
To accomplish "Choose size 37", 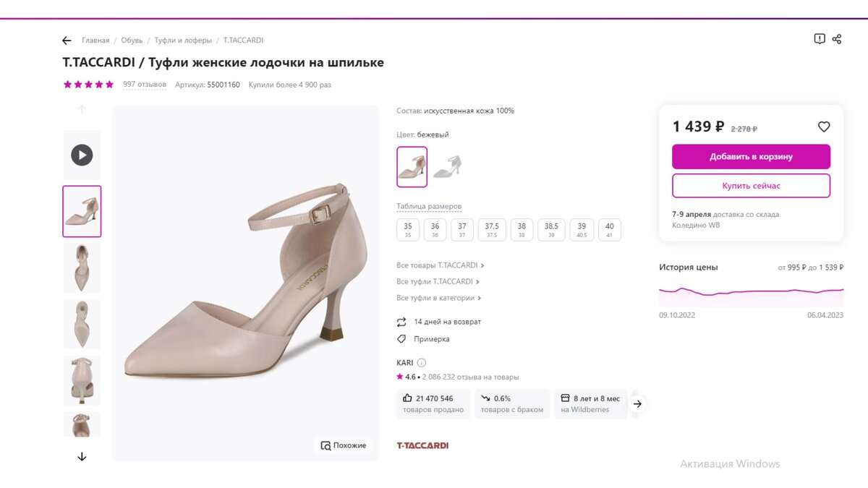I will pos(462,230).
